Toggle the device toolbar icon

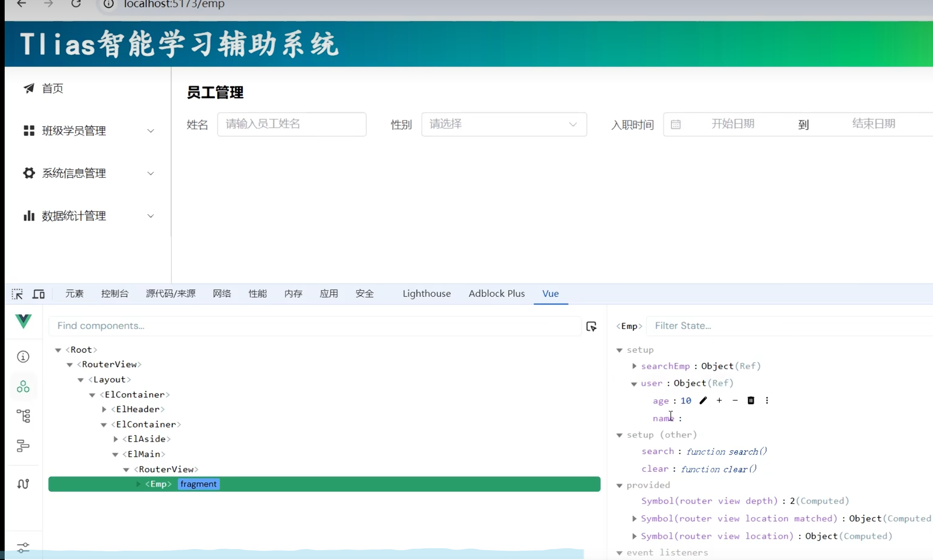39,294
